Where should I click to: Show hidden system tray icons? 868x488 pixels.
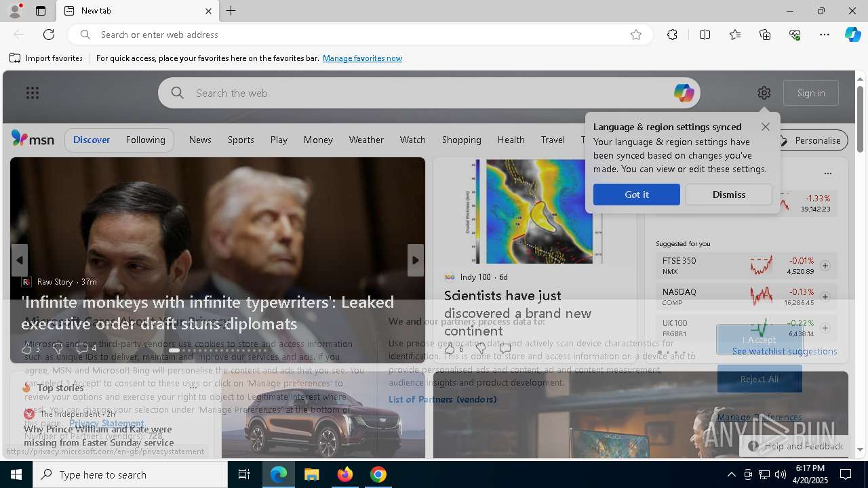731,474
